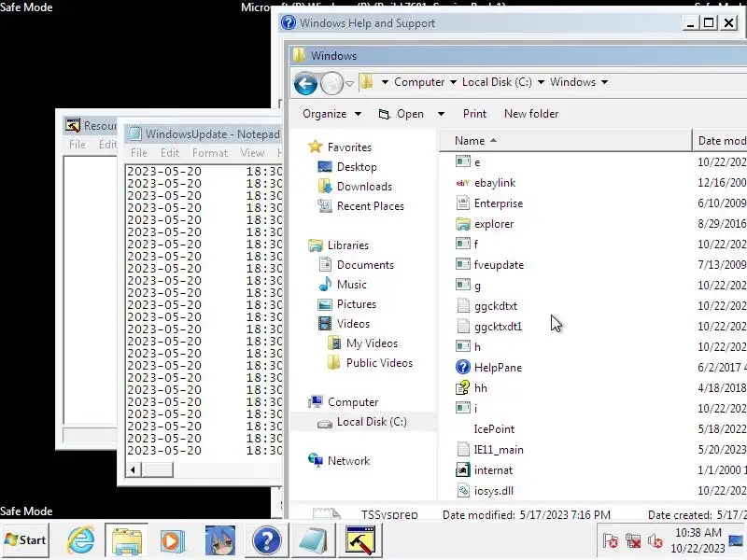This screenshot has width=747, height=560.
Task: Click the muted volume tray icon
Action: [x=655, y=540]
